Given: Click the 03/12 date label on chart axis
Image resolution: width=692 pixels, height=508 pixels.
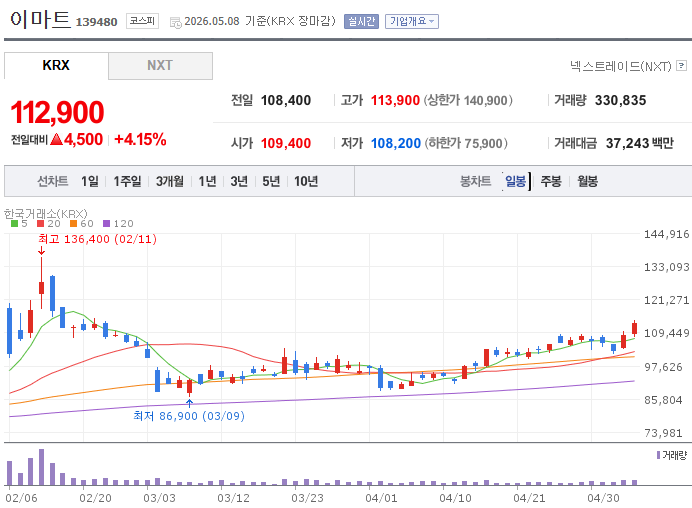Looking at the screenshot, I should pos(233,498).
